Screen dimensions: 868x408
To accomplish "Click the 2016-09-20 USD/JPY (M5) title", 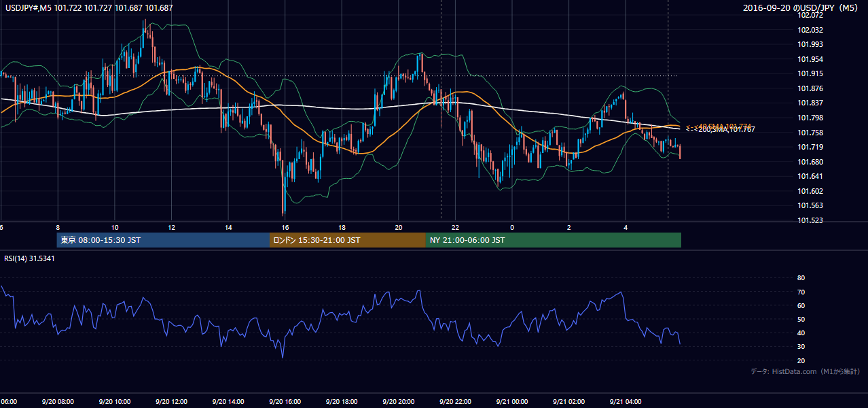I will (801, 7).
